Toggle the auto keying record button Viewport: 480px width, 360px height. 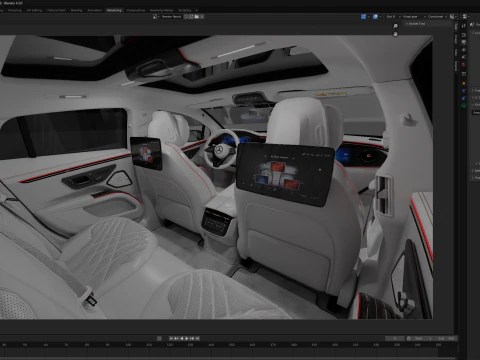(x=159, y=338)
